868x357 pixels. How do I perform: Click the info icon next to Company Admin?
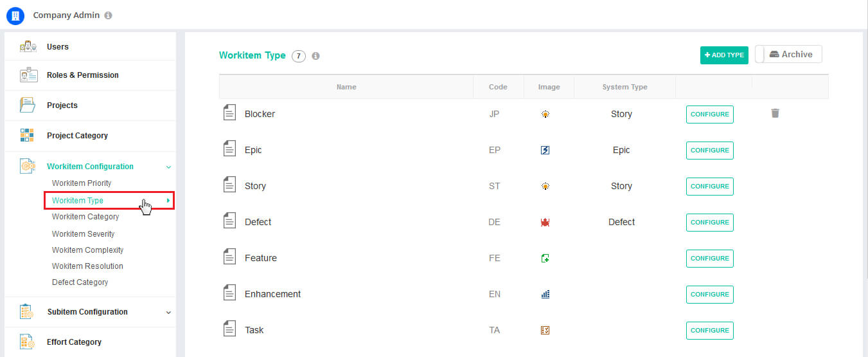[108, 15]
